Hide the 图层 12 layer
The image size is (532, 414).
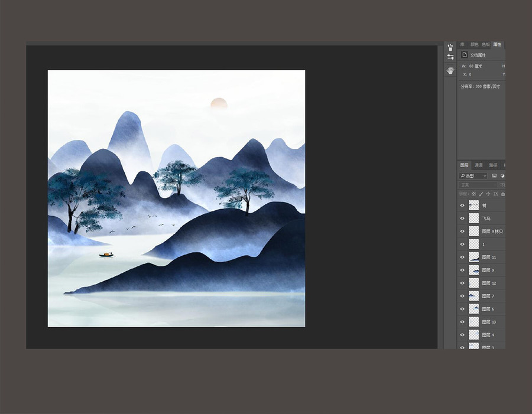pyautogui.click(x=462, y=283)
